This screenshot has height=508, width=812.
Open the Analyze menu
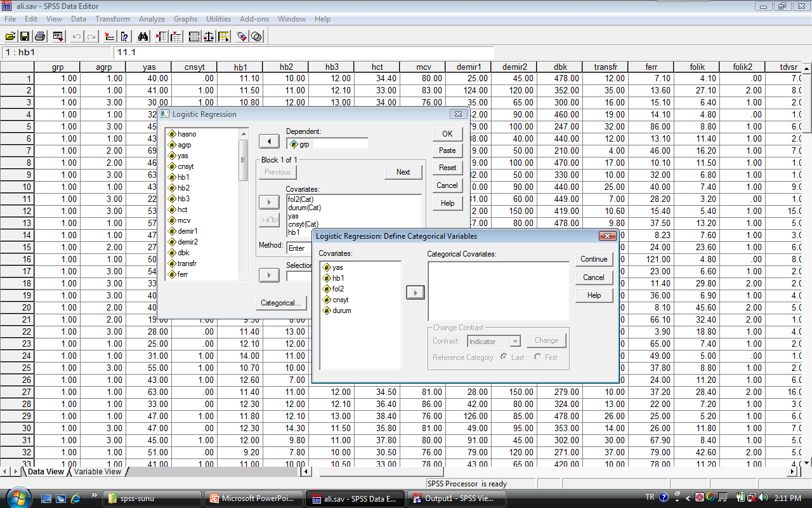coord(152,19)
